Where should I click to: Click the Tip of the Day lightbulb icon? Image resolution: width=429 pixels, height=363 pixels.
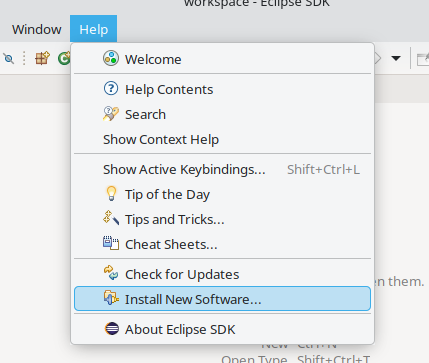point(111,193)
